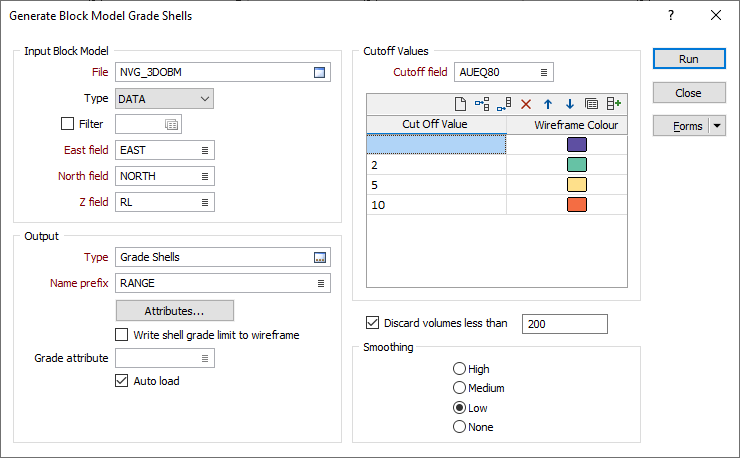
Task: Open the Attributes... dialog
Action: tap(175, 311)
